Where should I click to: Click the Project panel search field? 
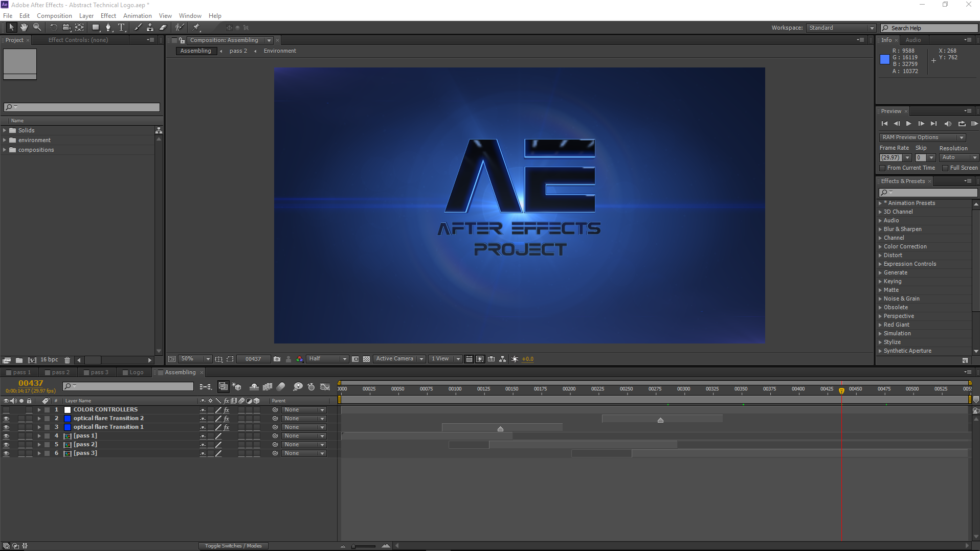point(82,107)
